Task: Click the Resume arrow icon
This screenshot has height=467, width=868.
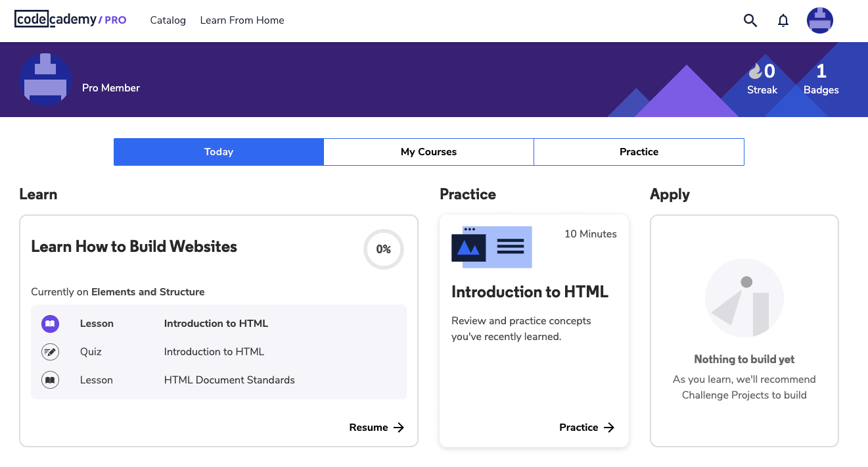Action: 399,428
